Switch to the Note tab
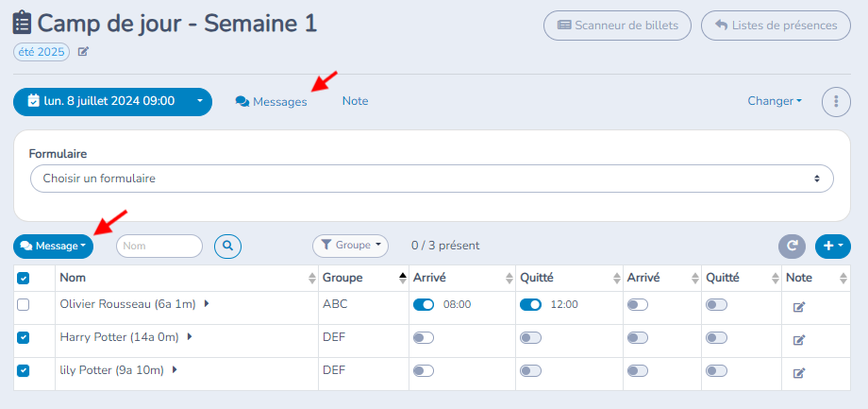868x409 pixels. click(355, 101)
